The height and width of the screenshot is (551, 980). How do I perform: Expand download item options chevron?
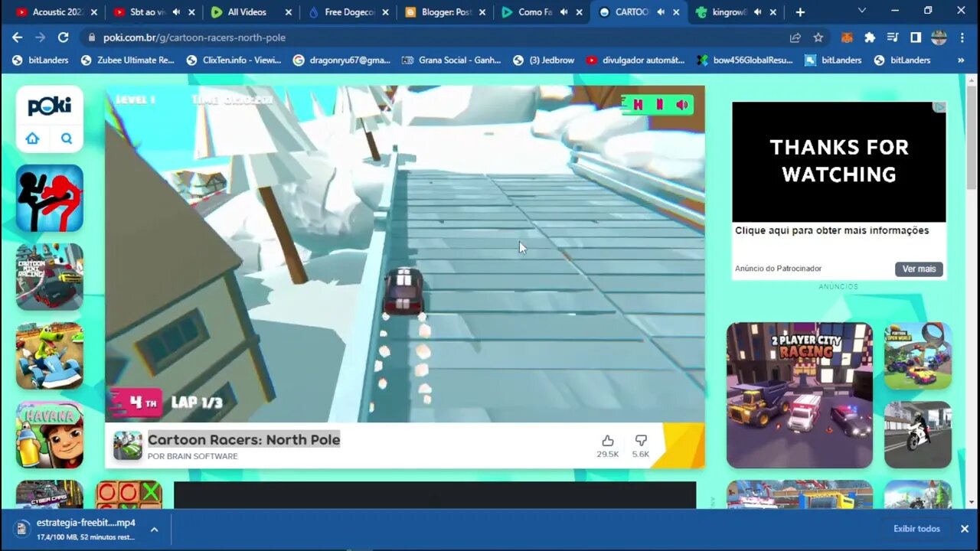pyautogui.click(x=154, y=529)
